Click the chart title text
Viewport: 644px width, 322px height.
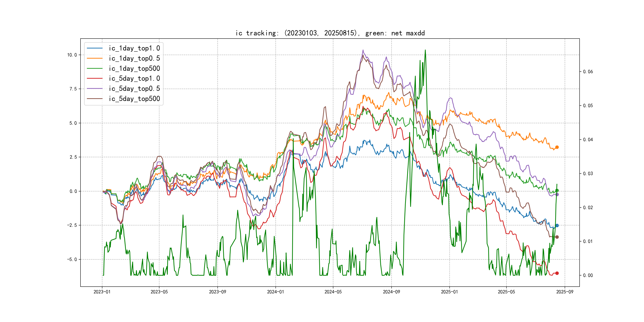330,33
